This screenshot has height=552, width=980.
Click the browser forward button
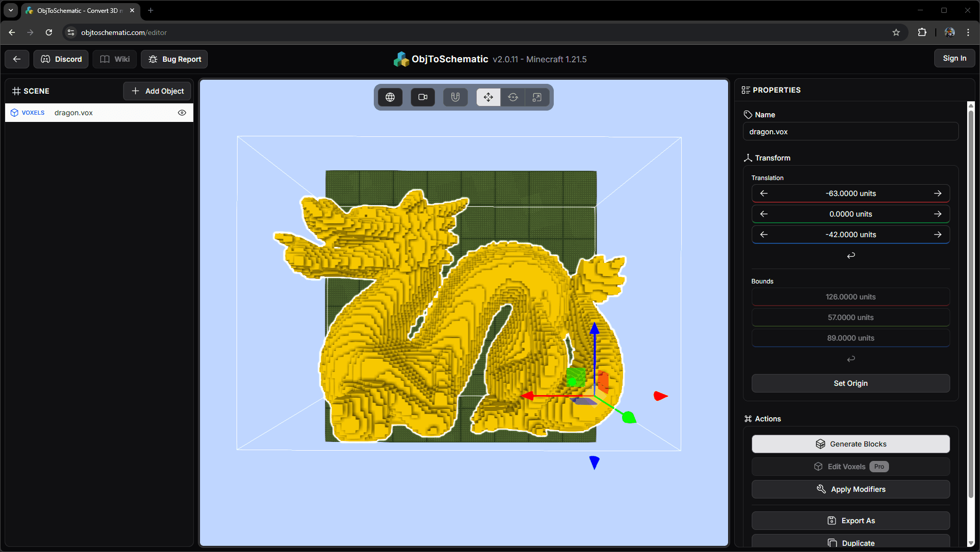point(30,32)
